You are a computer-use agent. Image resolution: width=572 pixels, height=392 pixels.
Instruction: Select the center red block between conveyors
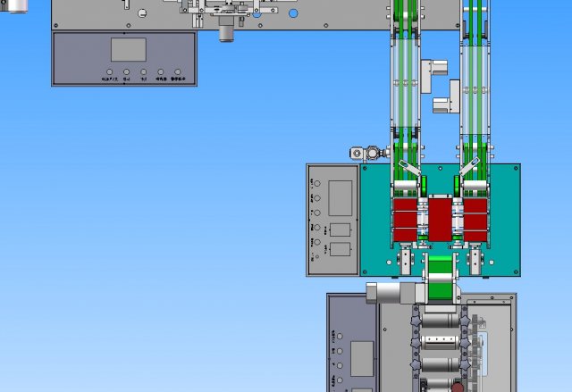pyautogui.click(x=441, y=218)
